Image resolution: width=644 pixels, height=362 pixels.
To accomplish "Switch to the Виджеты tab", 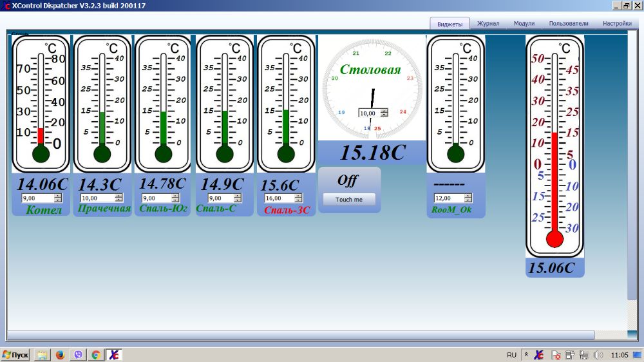I will point(450,24).
